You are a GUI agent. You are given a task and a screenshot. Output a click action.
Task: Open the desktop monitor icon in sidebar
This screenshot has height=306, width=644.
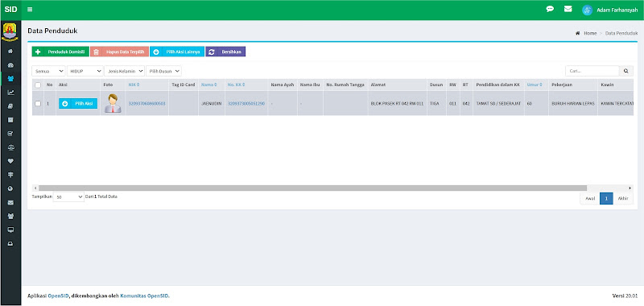[x=10, y=229]
